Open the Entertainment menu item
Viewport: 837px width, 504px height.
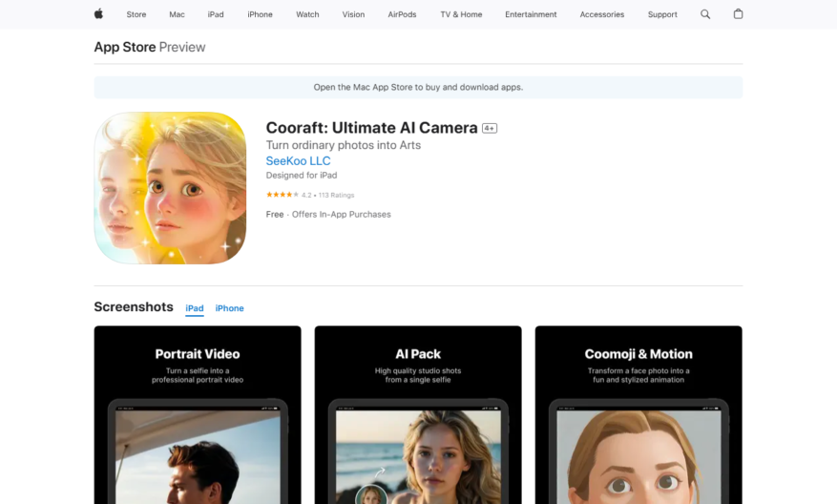pos(531,14)
